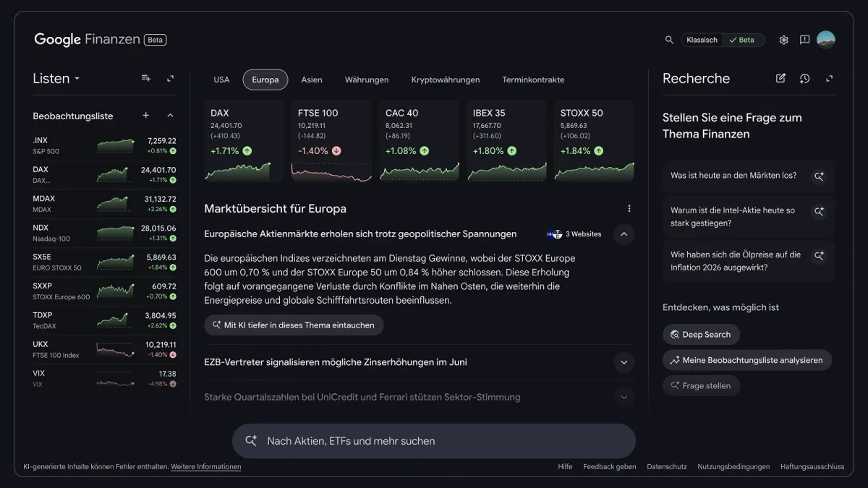Switch to Klassisch view

pos(702,40)
